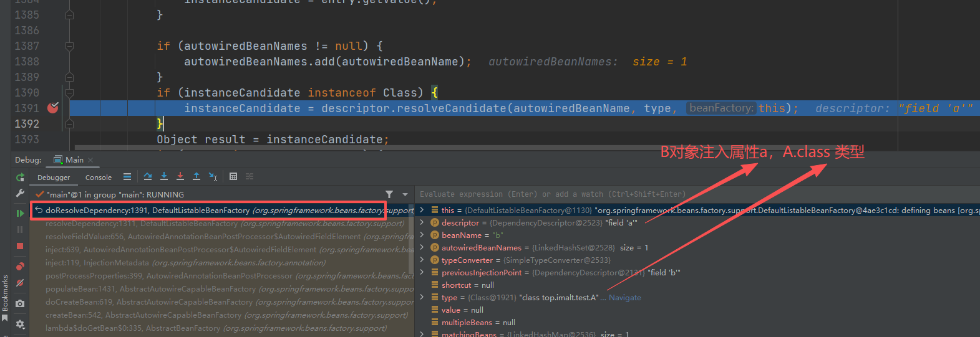Screen dimensions: 980x337
Task: Toggle the frames filter funnel icon
Action: pos(389,194)
